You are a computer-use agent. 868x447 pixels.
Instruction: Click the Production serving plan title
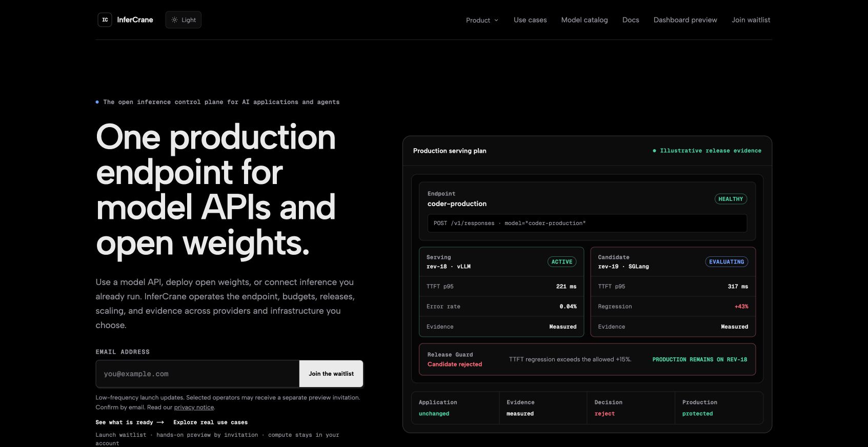450,151
